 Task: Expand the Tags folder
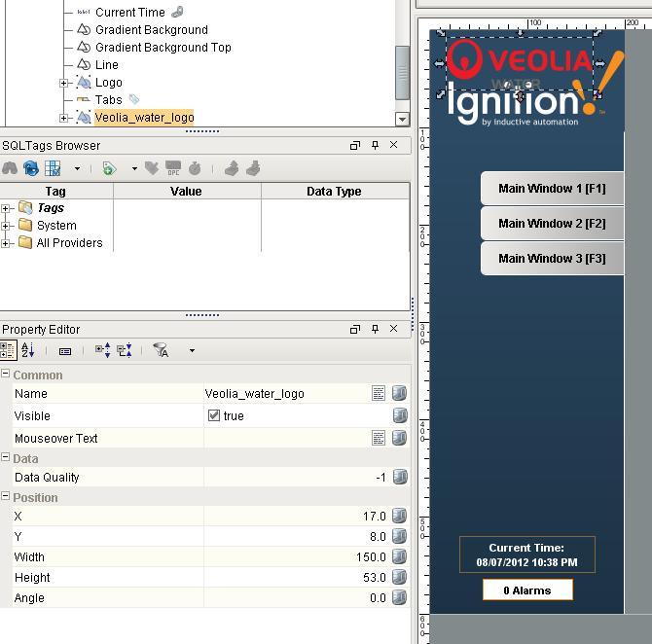pyautogui.click(x=6, y=208)
